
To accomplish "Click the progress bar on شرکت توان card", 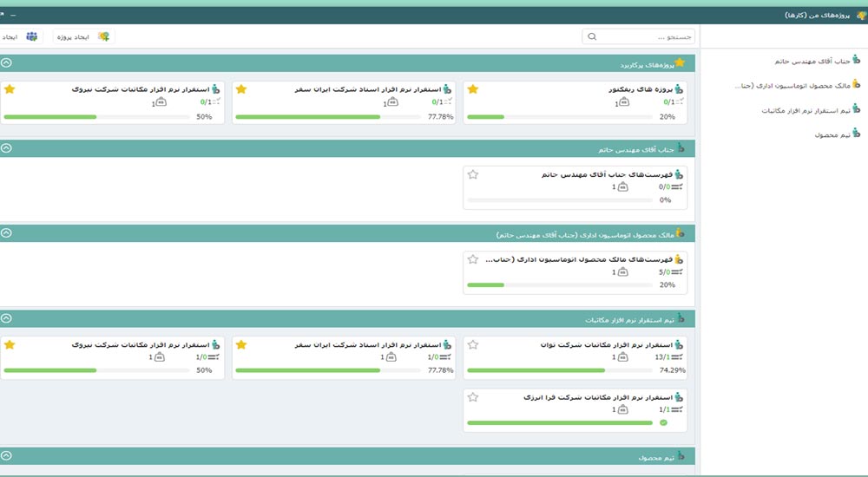I will (560, 370).
